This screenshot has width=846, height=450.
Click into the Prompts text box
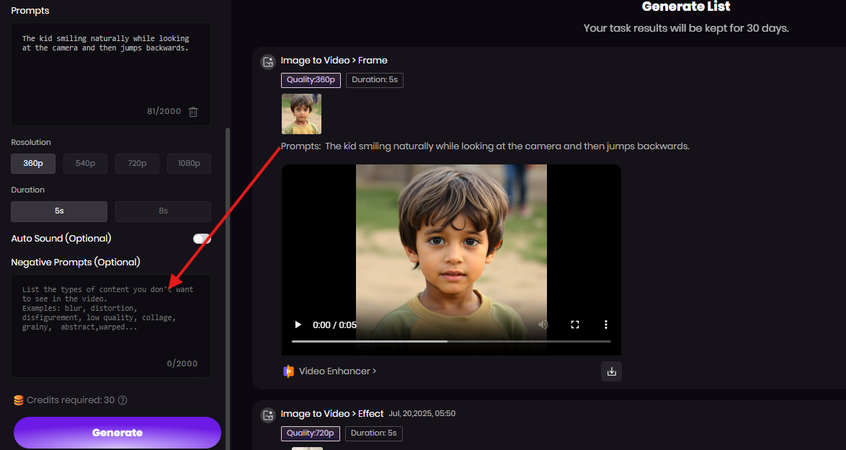click(x=111, y=74)
